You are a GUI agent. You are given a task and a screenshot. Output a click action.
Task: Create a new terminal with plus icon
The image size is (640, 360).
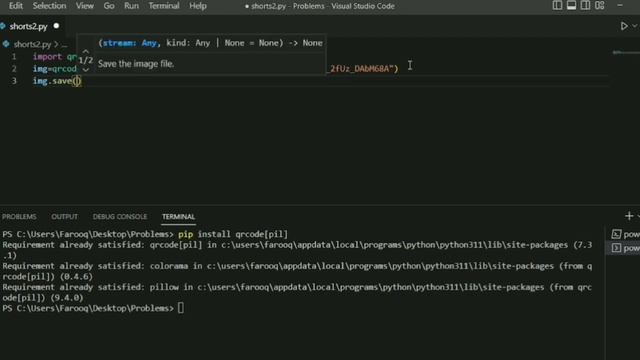pos(629,216)
